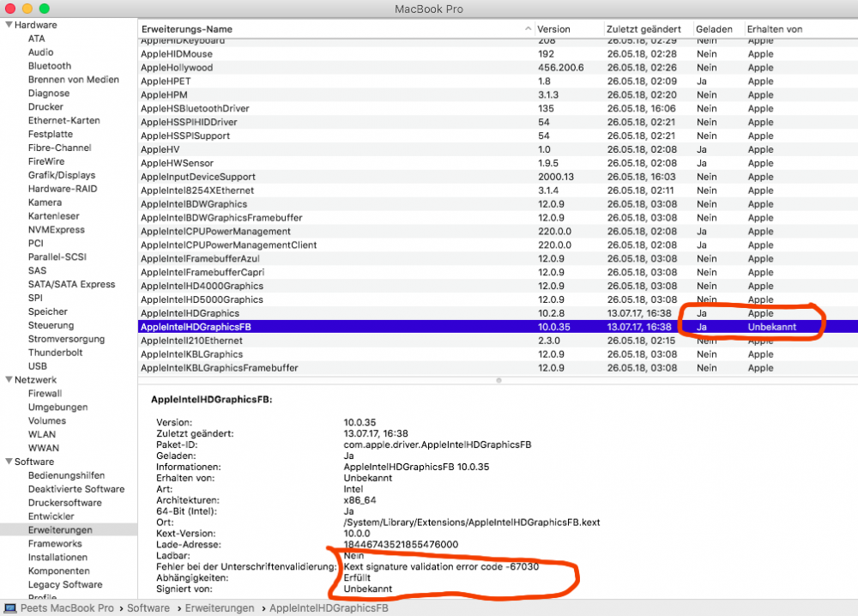Select Festplatte in sidebar
858x616 pixels.
coord(51,134)
